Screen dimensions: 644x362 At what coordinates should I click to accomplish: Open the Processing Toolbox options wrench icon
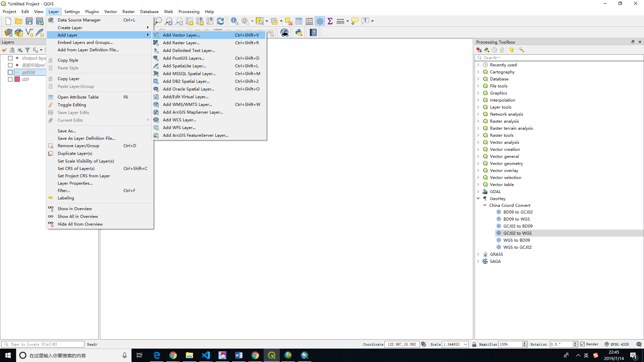click(521, 50)
